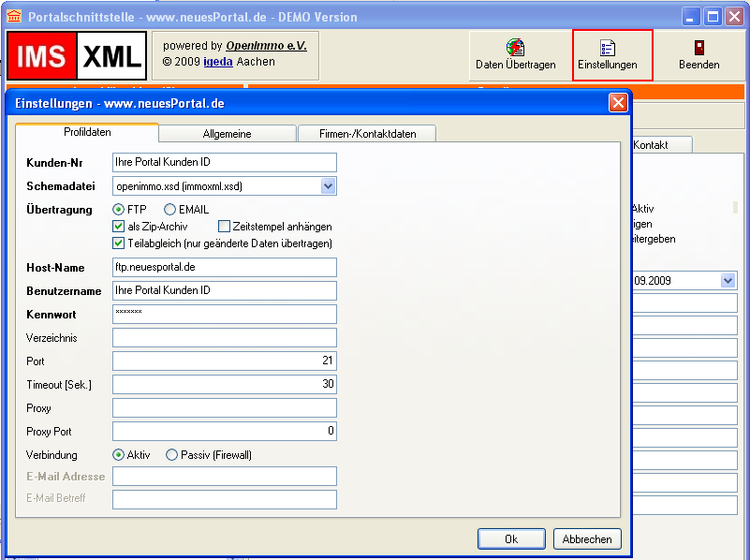This screenshot has height=560, width=750.
Task: Click the IMS XML logo
Action: [x=77, y=55]
